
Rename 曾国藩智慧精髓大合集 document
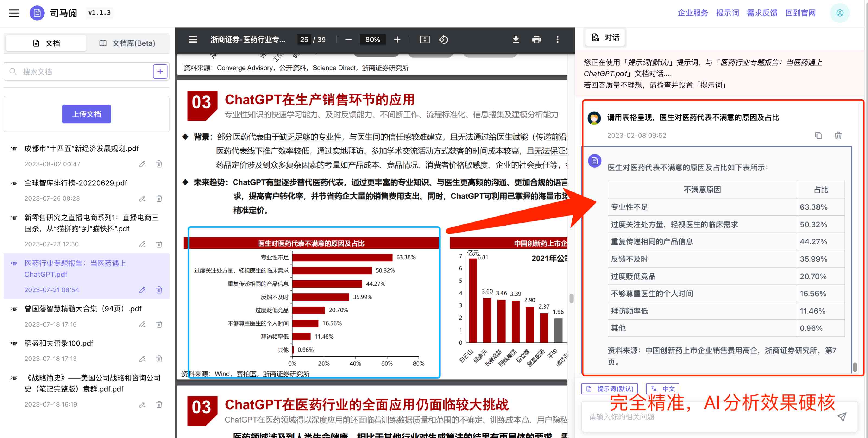tap(142, 324)
